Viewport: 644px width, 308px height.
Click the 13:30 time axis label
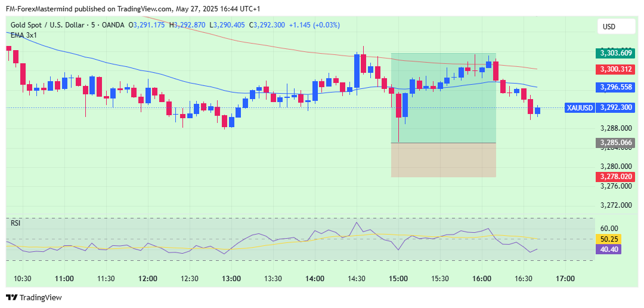(x=273, y=278)
